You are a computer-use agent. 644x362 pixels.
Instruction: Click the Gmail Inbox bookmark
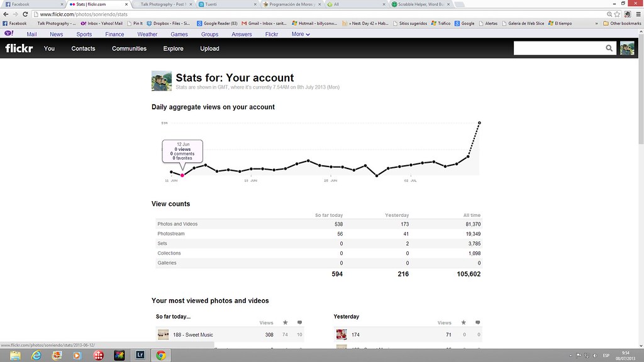click(x=265, y=23)
